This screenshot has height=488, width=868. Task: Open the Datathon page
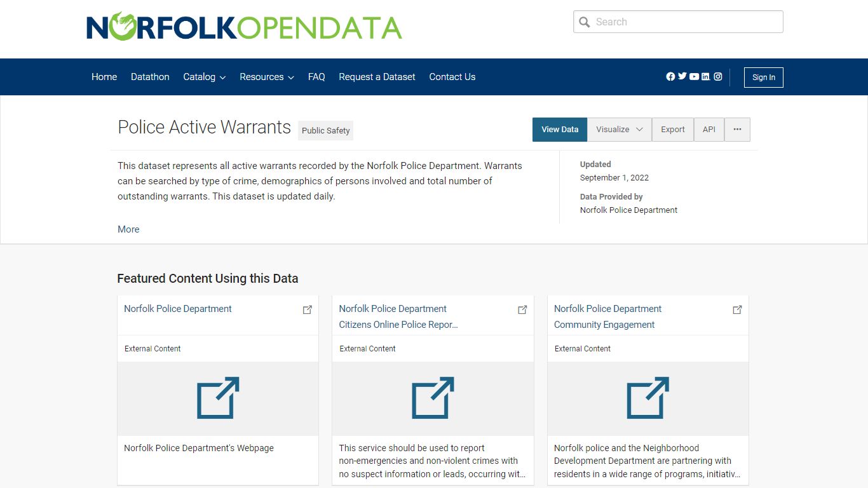pyautogui.click(x=150, y=77)
